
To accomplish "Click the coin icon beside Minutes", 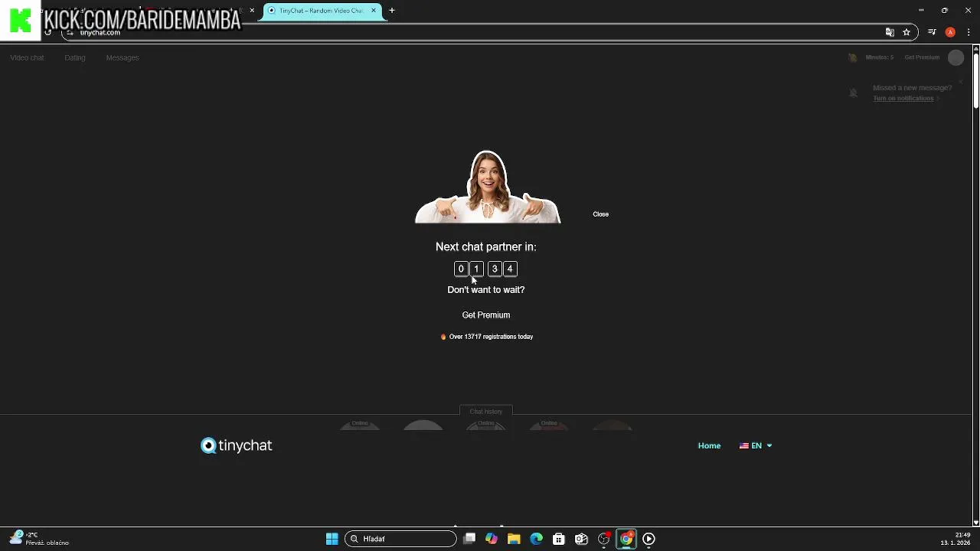I will pos(852,57).
